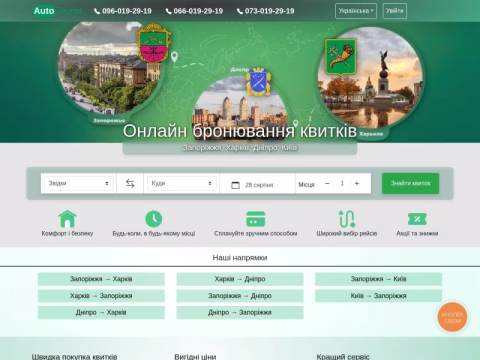The height and width of the screenshot is (360, 480).
Task: Select route Запоріжжя → Дніпро
Action: [x=240, y=296]
